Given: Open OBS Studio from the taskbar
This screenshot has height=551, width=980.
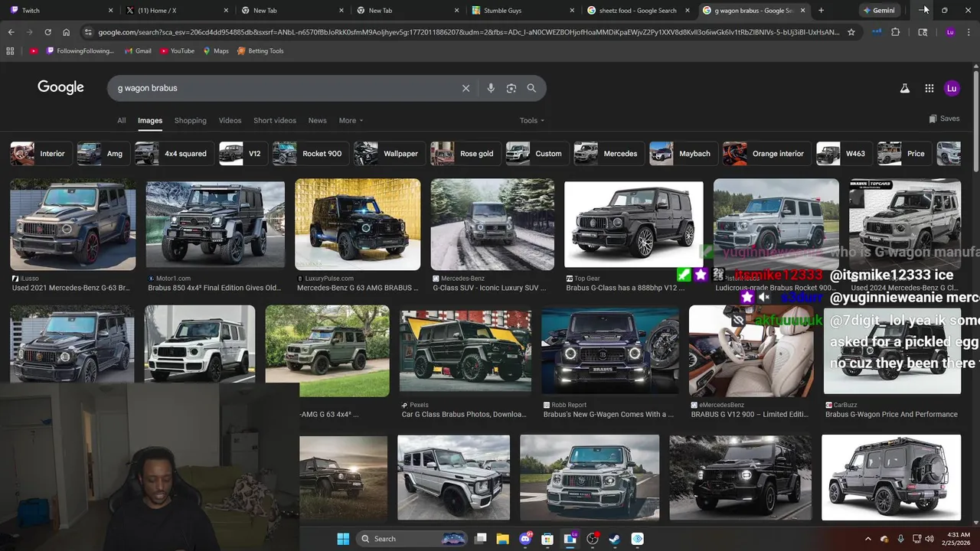Looking at the screenshot, I should pyautogui.click(x=592, y=539).
